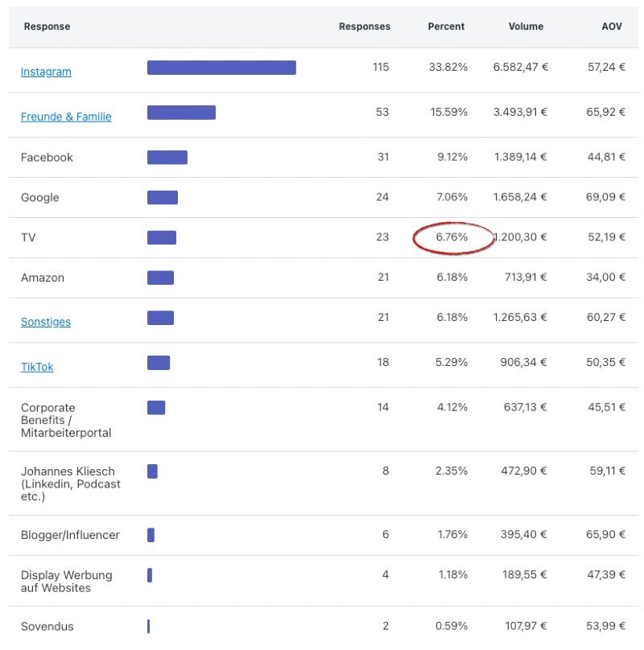Sort table by Volume column header
The width and height of the screenshot is (644, 650).
526,27
